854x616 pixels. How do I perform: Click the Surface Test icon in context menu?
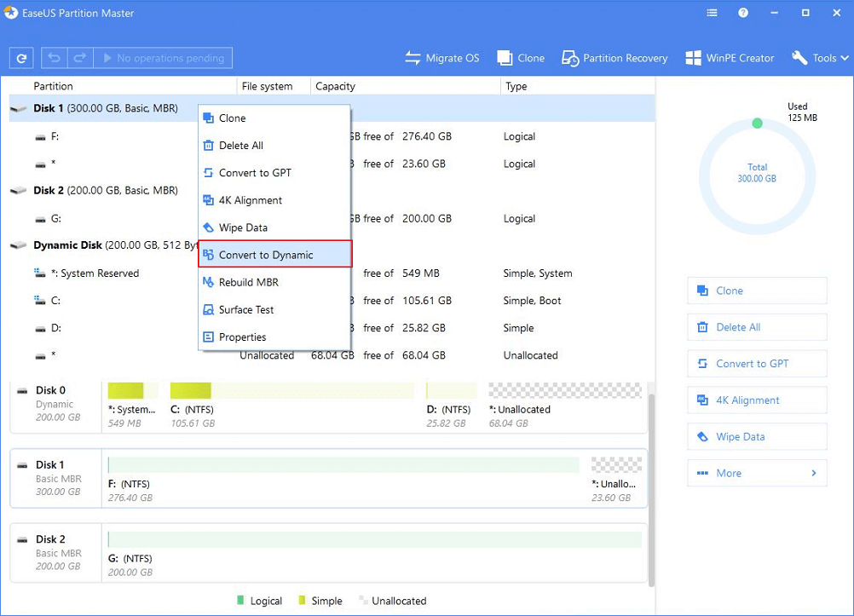coord(208,309)
